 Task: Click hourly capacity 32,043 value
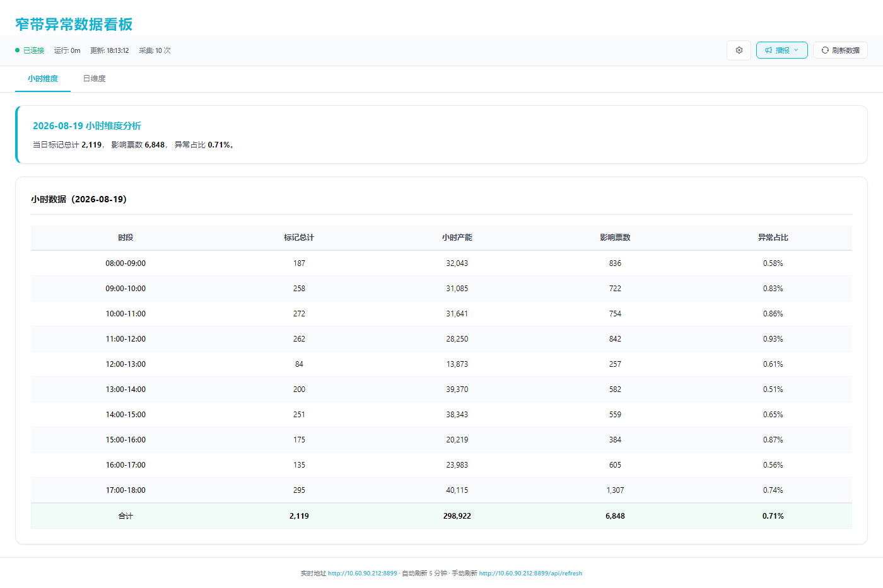[x=457, y=263]
